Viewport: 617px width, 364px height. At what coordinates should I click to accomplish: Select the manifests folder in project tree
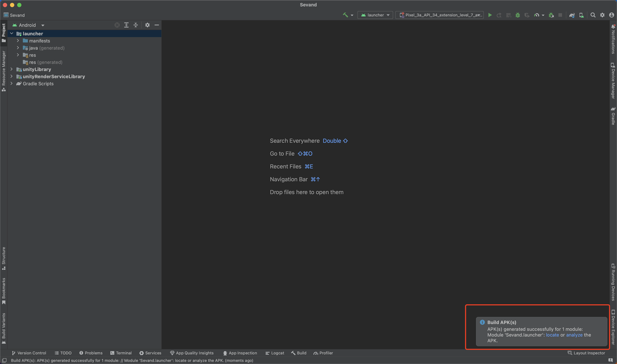coord(39,41)
